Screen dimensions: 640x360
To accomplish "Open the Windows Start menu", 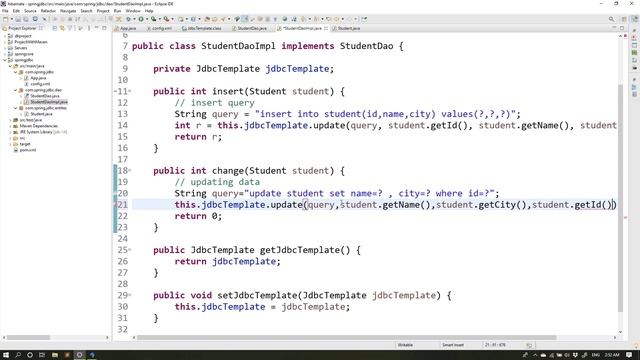I will pos(6,355).
